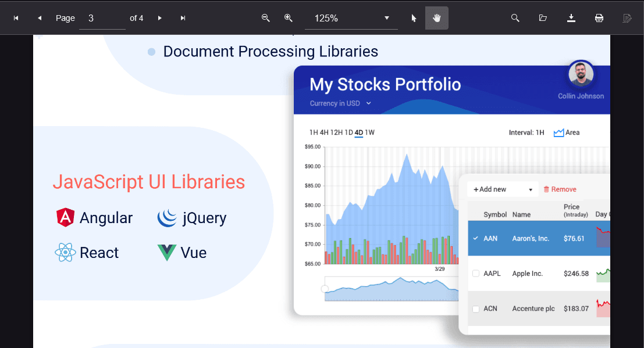Click the Collin Johnson name label
644x348 pixels.
coord(581,96)
